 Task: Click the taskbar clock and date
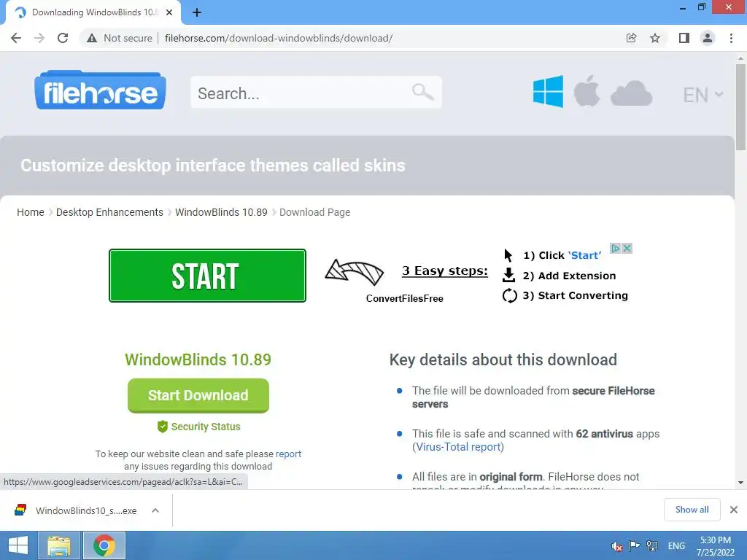point(716,546)
